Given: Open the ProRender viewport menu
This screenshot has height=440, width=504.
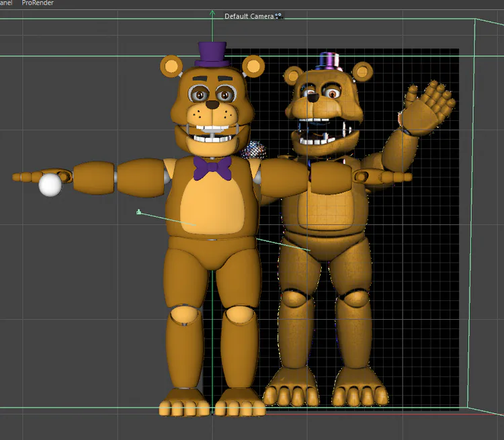Looking at the screenshot, I should [37, 3].
